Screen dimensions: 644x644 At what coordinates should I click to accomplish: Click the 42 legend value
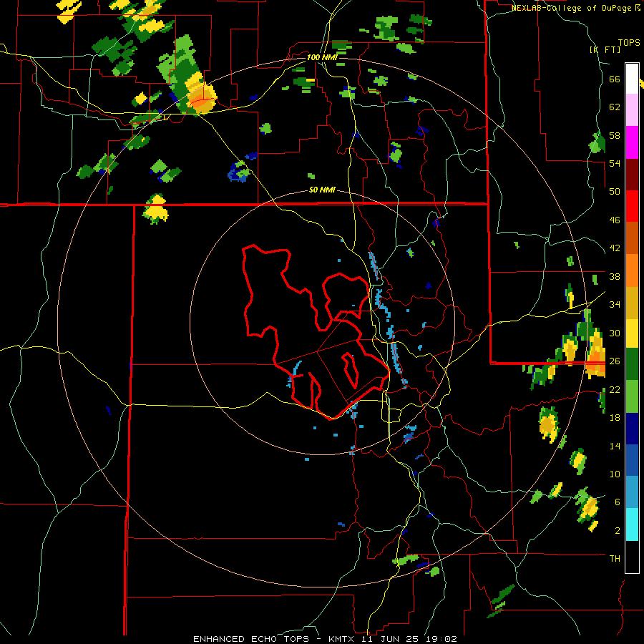[615, 248]
